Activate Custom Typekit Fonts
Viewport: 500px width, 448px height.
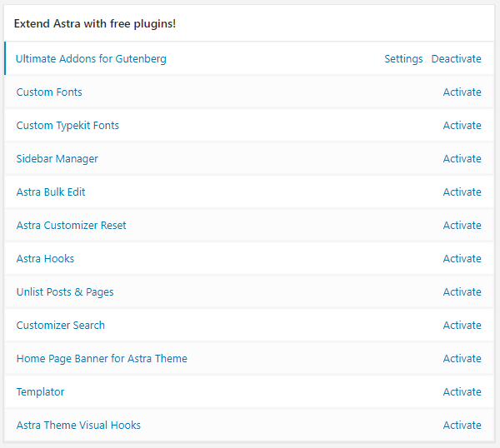462,125
